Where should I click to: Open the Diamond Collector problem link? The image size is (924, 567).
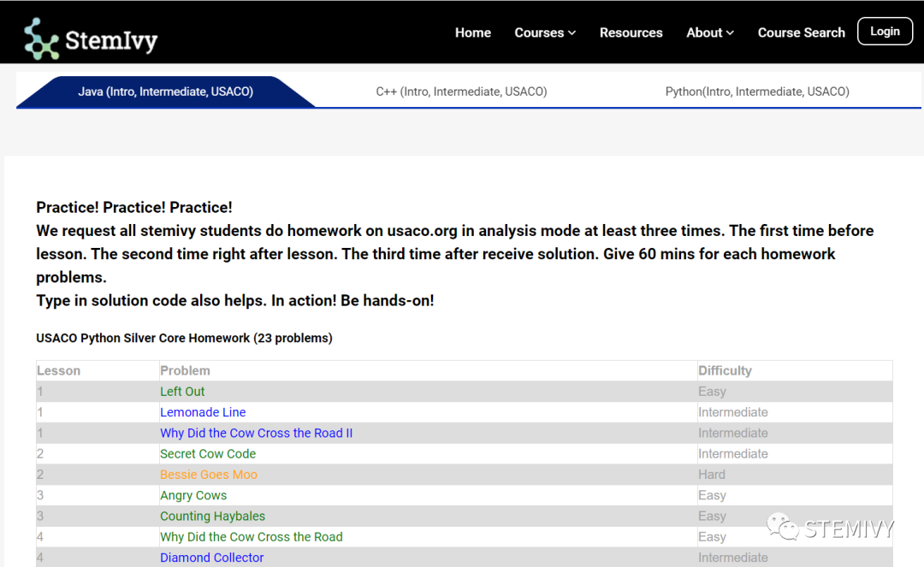tap(211, 558)
